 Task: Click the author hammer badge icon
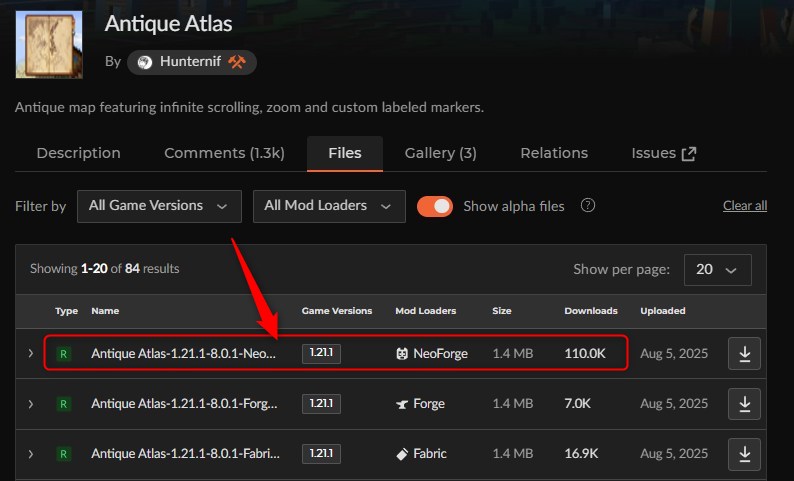pyautogui.click(x=236, y=62)
